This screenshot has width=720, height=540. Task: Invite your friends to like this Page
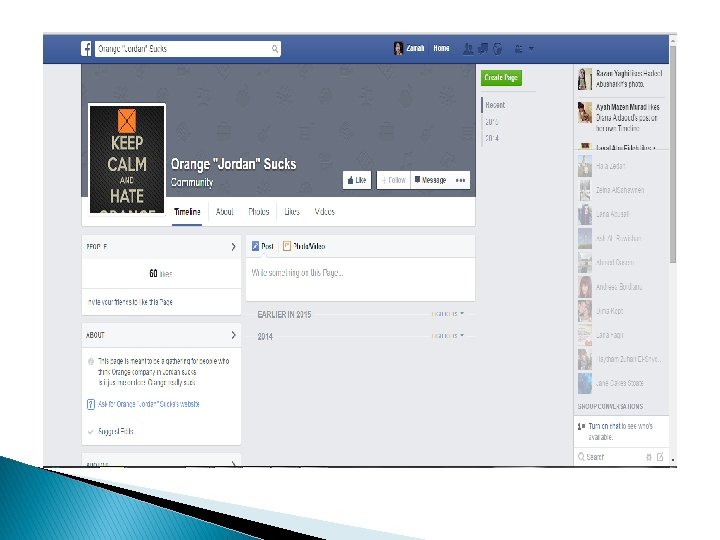[130, 302]
